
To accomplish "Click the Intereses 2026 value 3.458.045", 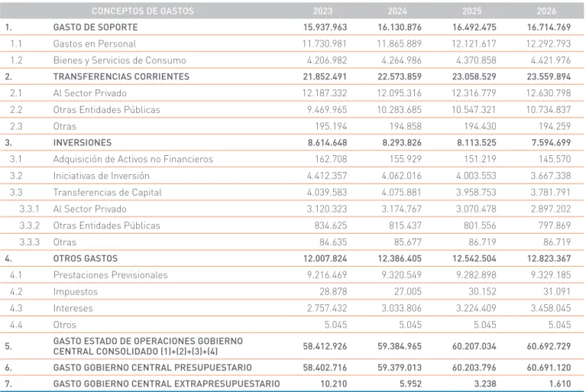I will coord(551,308).
